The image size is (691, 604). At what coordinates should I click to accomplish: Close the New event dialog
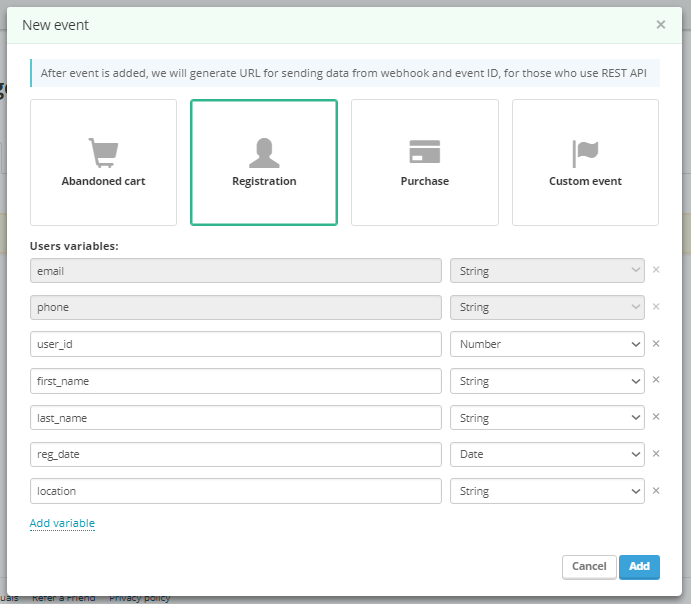point(661,25)
